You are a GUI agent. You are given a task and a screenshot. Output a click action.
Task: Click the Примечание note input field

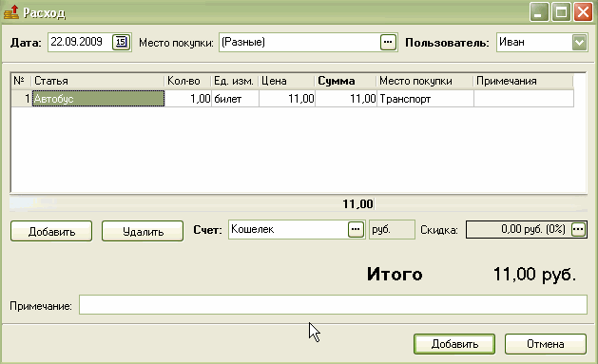333,305
